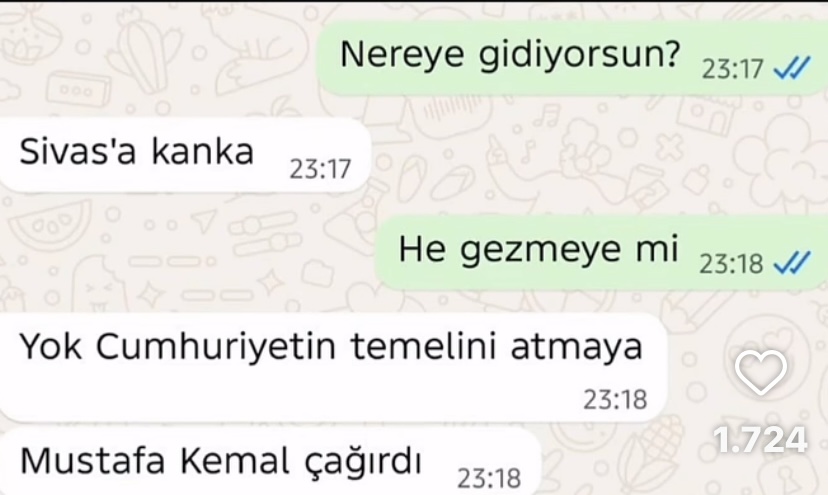Click 23:18 timestamp on 'He gezmeye mi'
828x495 pixels.
point(731,264)
